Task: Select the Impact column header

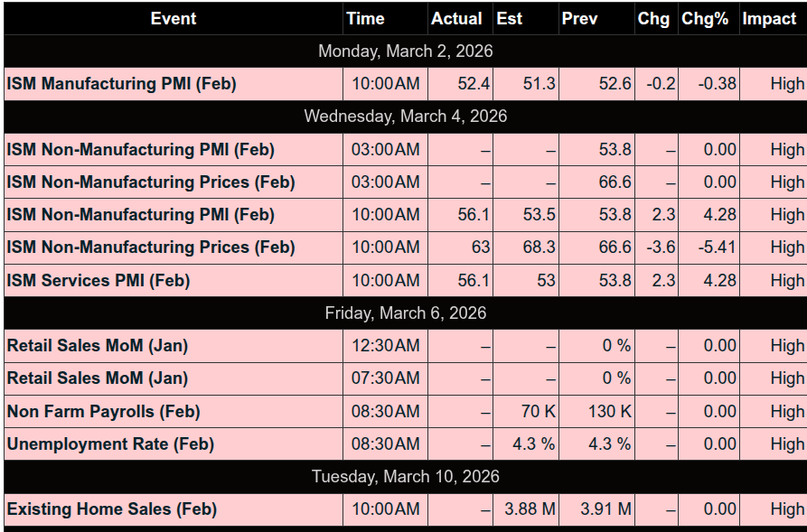Action: click(x=769, y=19)
